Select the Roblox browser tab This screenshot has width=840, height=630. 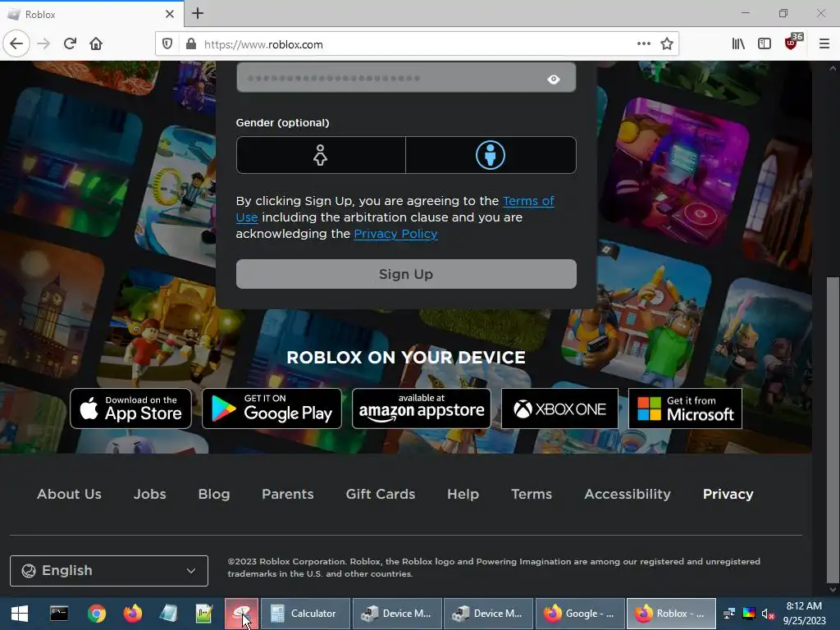[x=91, y=14]
